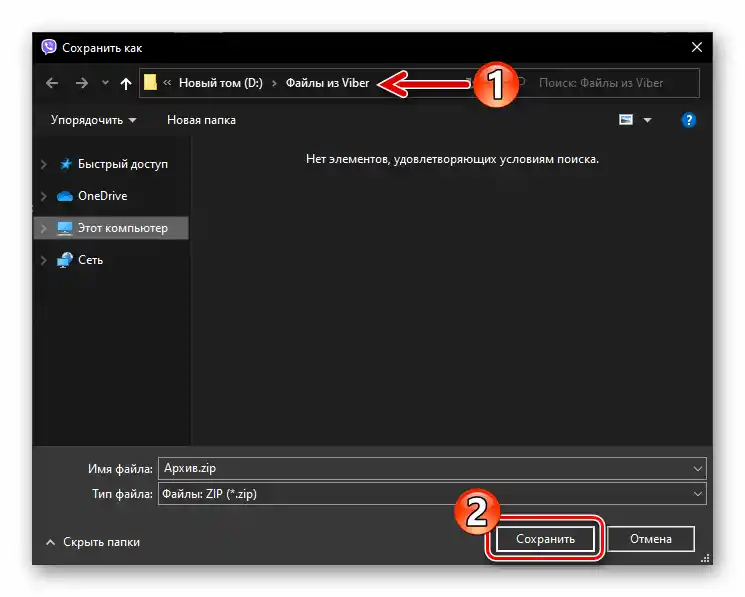Screen dimensions: 745x597
Task: Open chevron after 'Новый том (D:)'
Action: pyautogui.click(x=274, y=83)
